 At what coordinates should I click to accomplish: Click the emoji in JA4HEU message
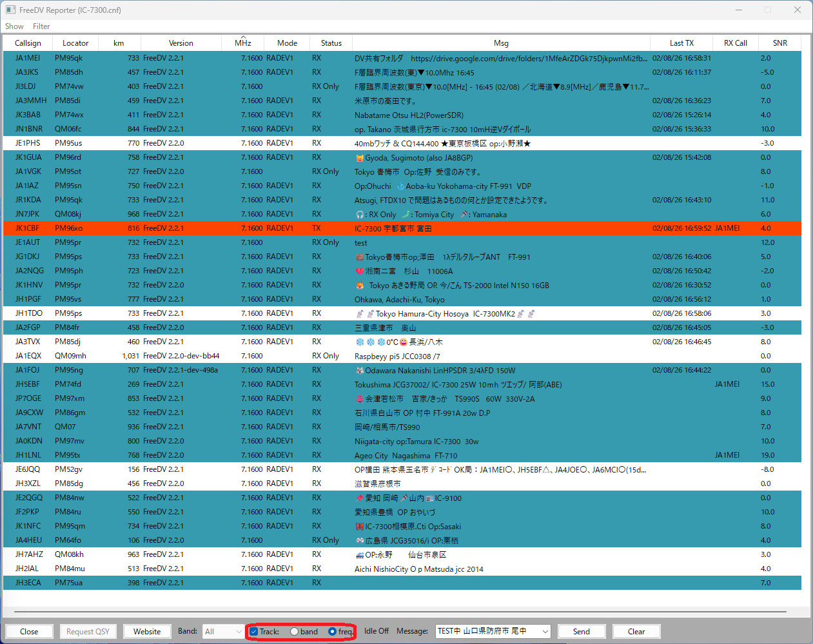tap(359, 541)
